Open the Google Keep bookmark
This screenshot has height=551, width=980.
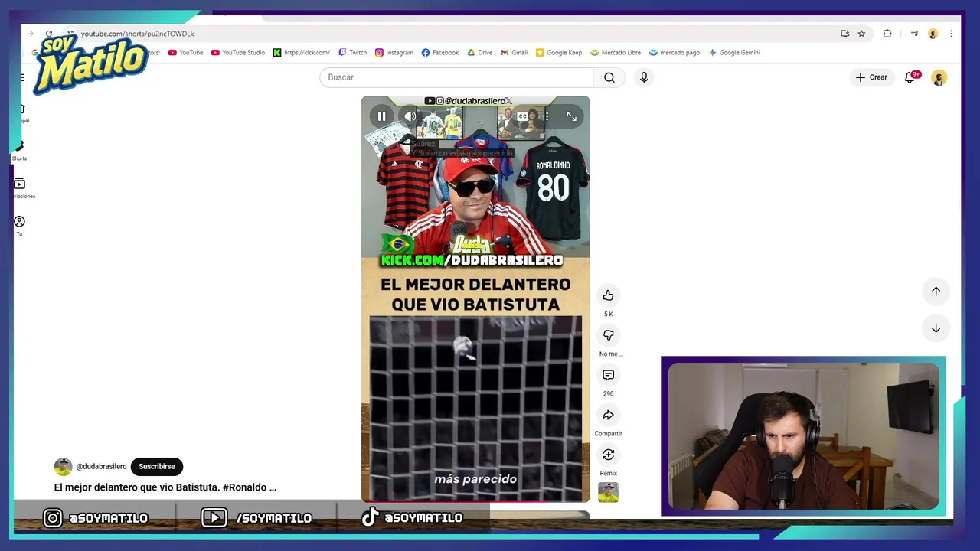(x=559, y=53)
